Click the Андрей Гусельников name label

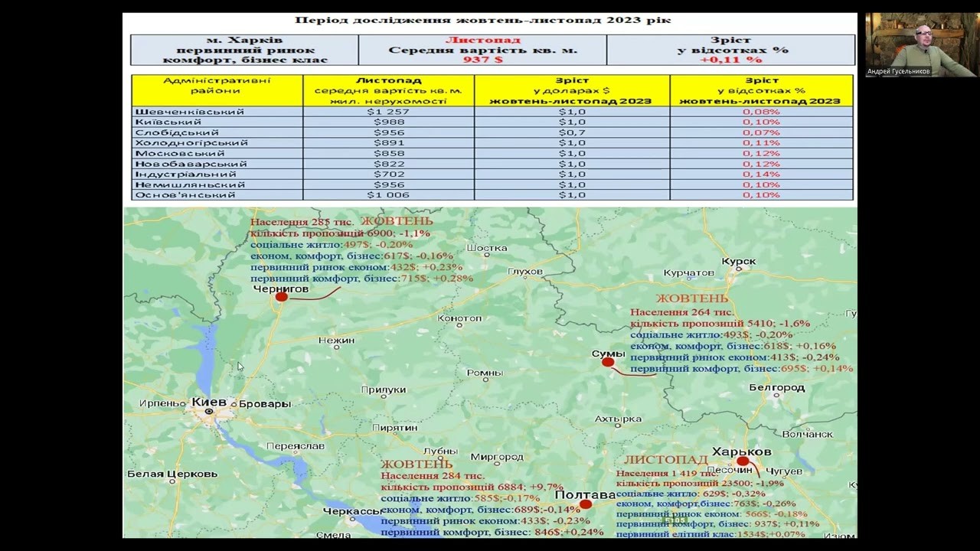click(898, 71)
